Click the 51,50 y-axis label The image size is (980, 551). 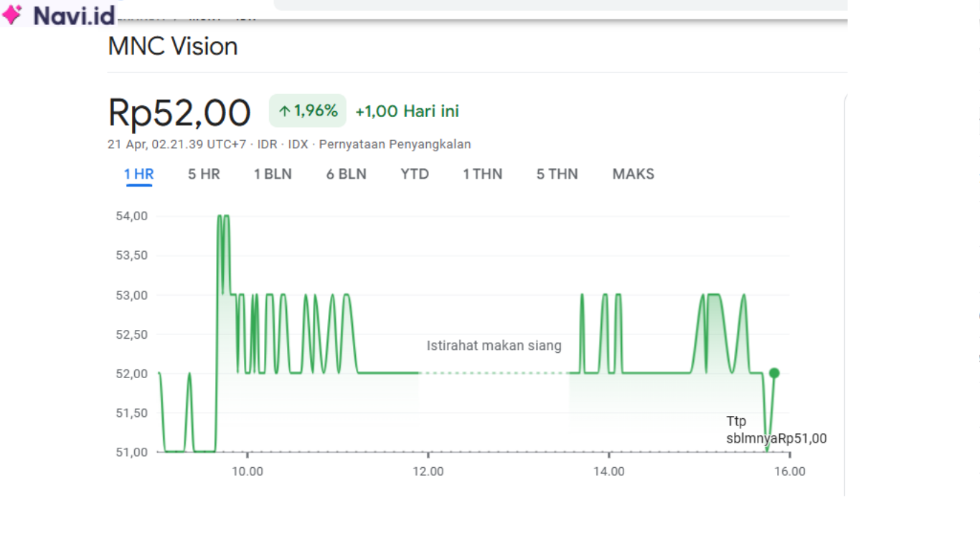pos(131,413)
